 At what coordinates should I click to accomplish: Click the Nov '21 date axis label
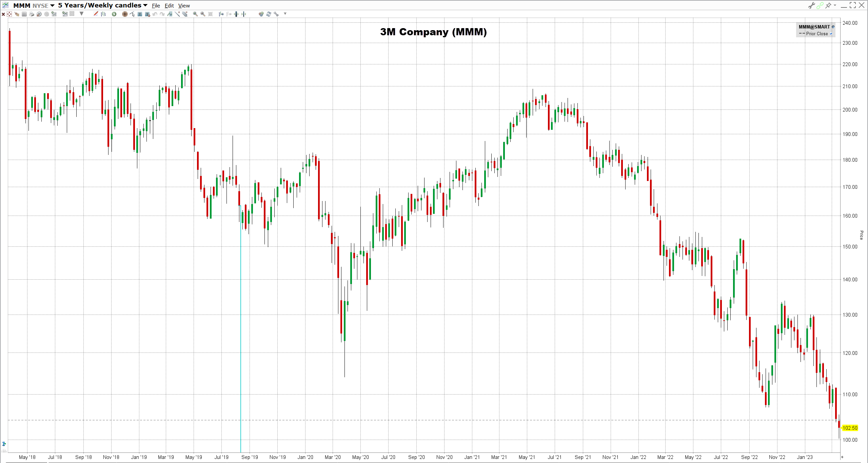pyautogui.click(x=610, y=457)
